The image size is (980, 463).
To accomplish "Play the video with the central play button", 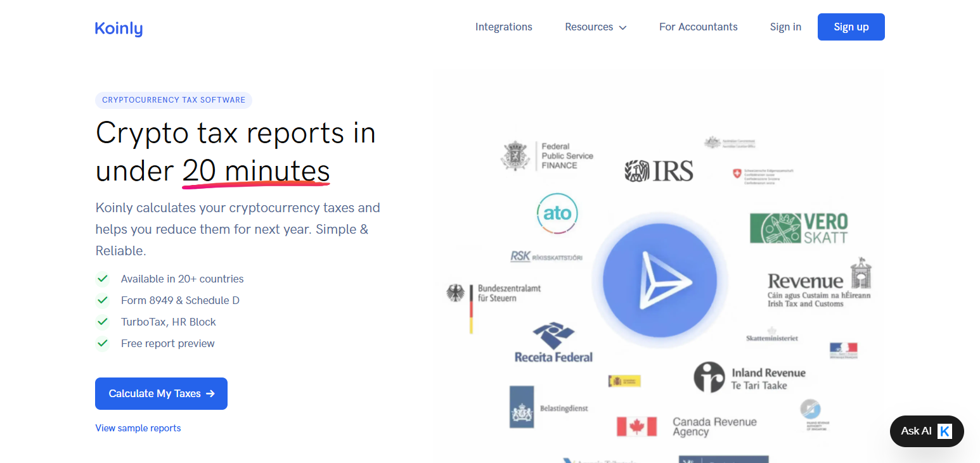I will point(659,279).
